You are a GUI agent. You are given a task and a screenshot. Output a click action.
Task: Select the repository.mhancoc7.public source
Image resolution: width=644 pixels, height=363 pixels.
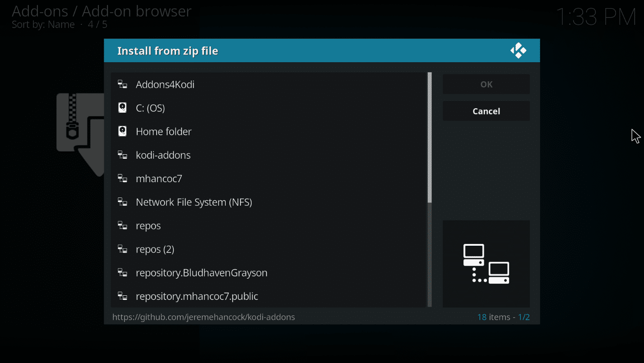[x=269, y=296]
